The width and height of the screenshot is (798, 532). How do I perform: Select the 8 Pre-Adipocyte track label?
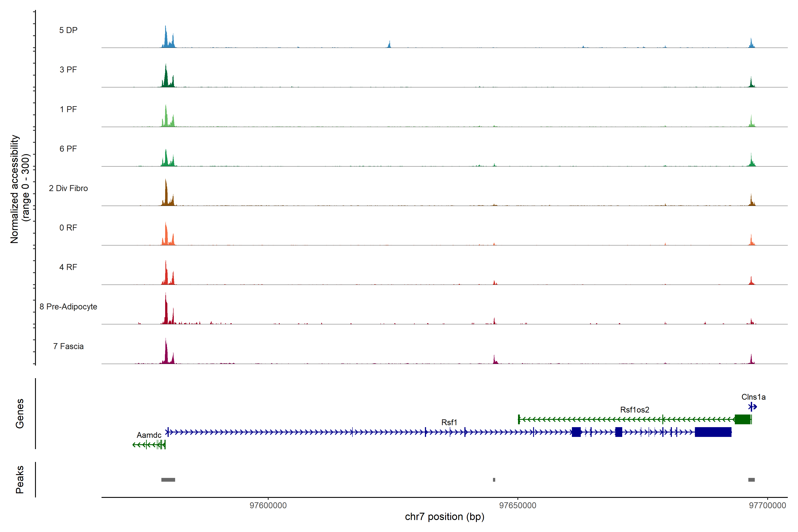click(68, 306)
